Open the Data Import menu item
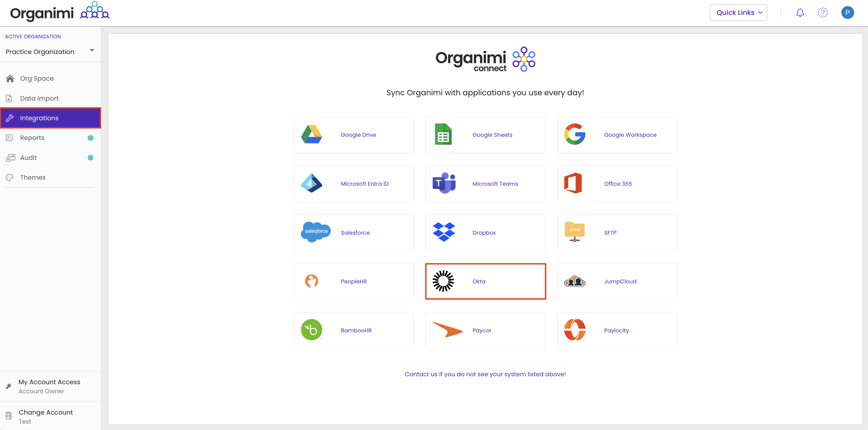This screenshot has width=868, height=430. 50,98
